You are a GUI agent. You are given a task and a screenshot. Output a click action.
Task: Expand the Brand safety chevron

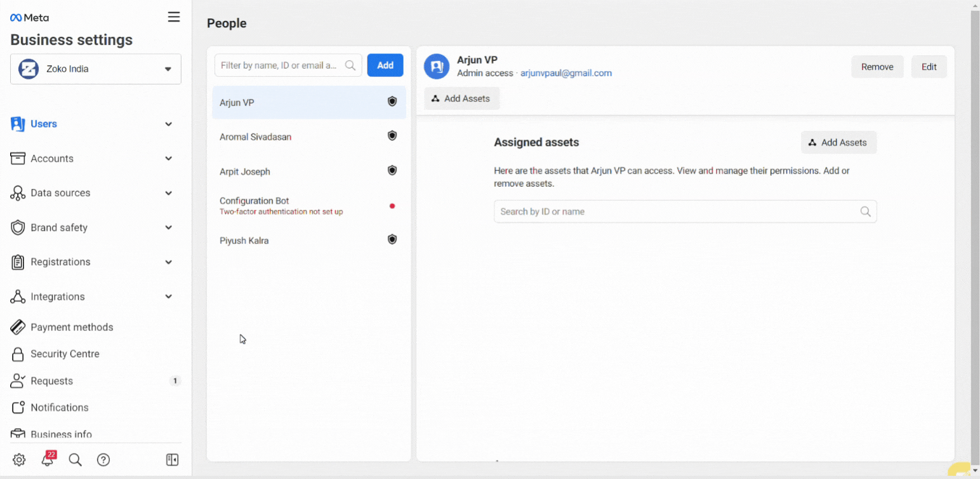click(x=168, y=227)
